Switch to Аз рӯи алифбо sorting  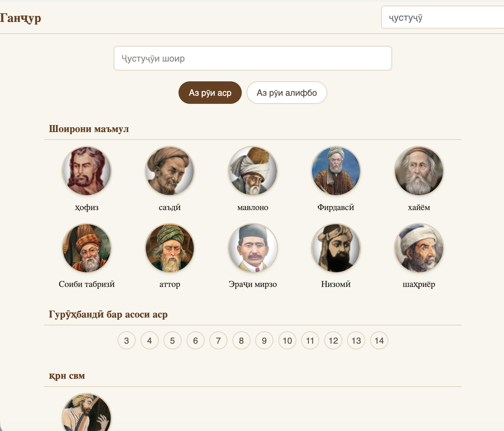[x=287, y=93]
